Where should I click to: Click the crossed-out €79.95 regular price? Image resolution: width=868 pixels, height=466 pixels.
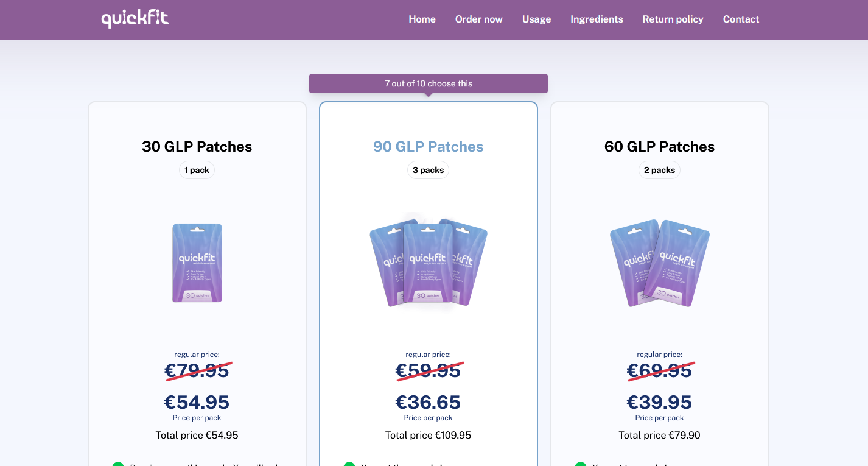pos(197,370)
